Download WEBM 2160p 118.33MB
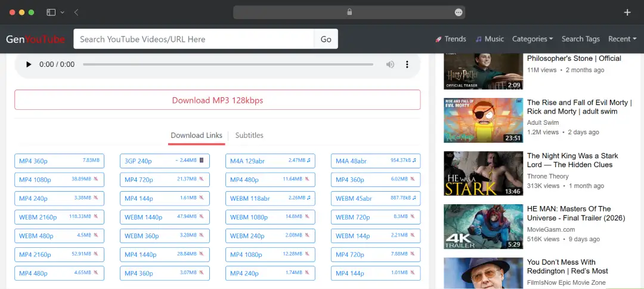The image size is (644, 289). [59, 217]
